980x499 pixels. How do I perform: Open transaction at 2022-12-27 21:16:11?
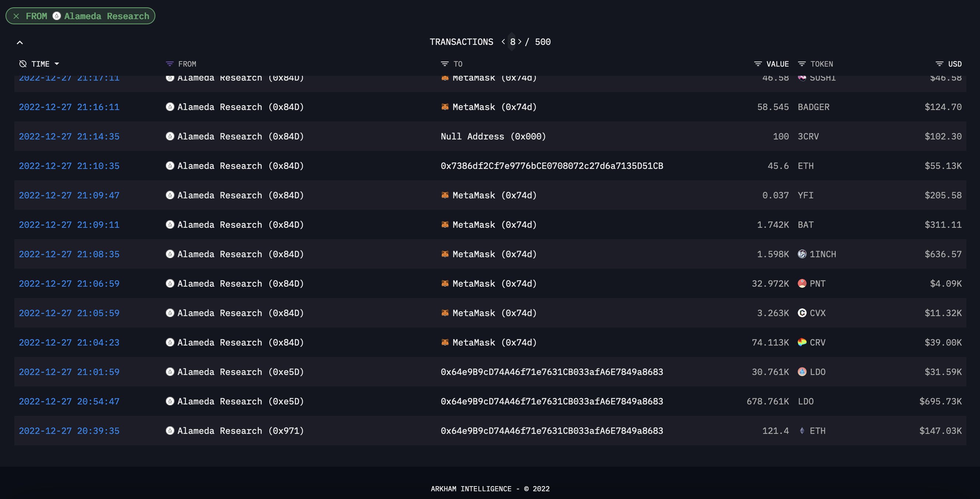(69, 107)
